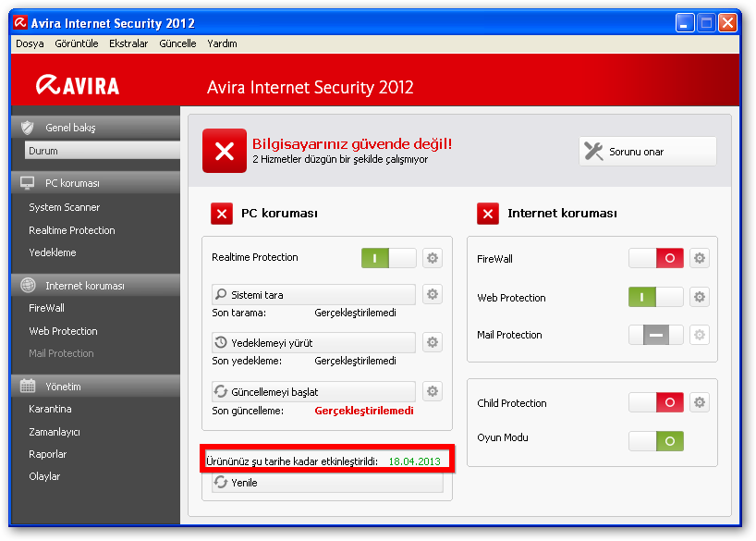Open Yedeklemeyi yürüt settings gear

433,342
